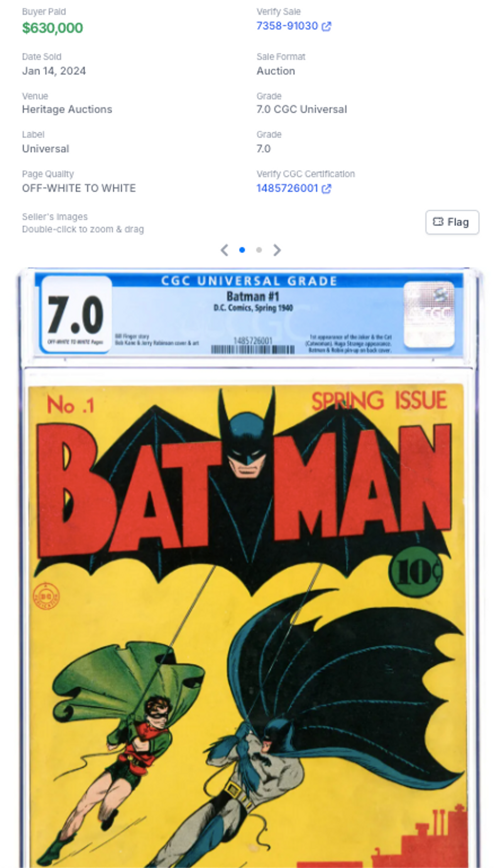The height and width of the screenshot is (868, 494).
Task: Go to previous seller image arrow
Action: [x=224, y=250]
